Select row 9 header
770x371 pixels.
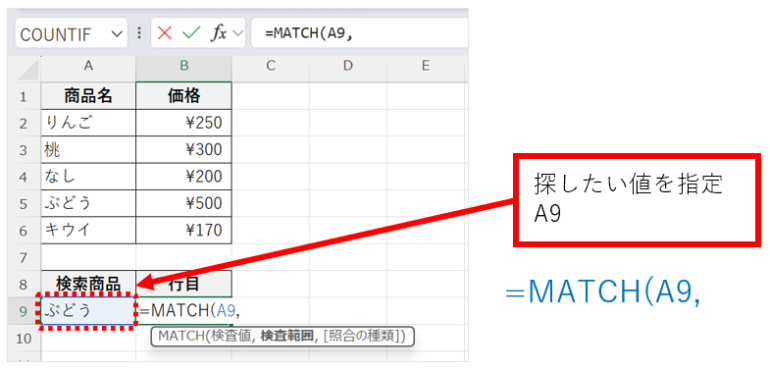tap(24, 311)
